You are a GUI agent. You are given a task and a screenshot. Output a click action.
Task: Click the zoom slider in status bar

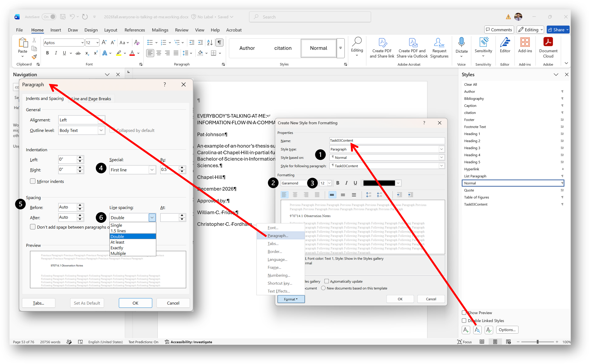538,342
